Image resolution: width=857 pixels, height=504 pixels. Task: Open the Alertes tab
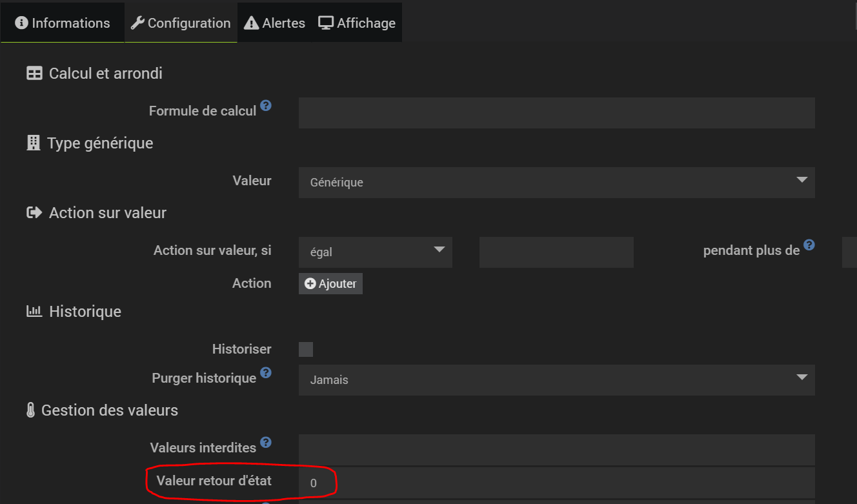point(275,23)
